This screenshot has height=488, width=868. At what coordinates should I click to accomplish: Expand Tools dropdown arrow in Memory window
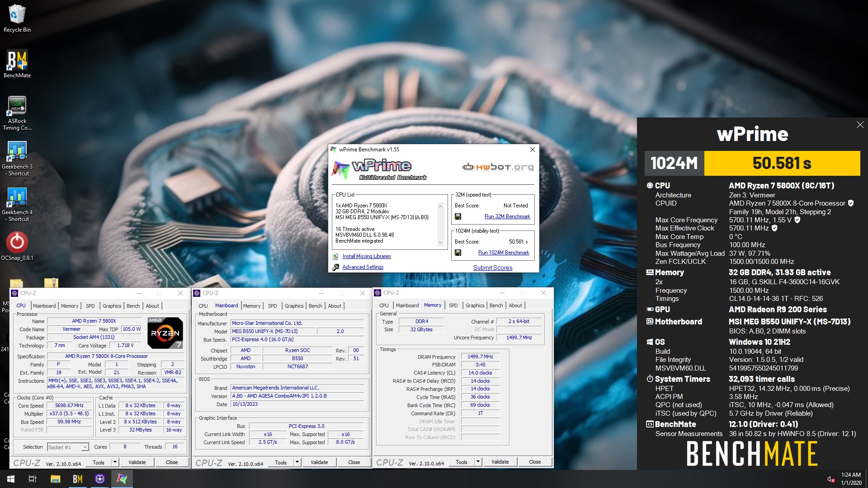[x=478, y=462]
